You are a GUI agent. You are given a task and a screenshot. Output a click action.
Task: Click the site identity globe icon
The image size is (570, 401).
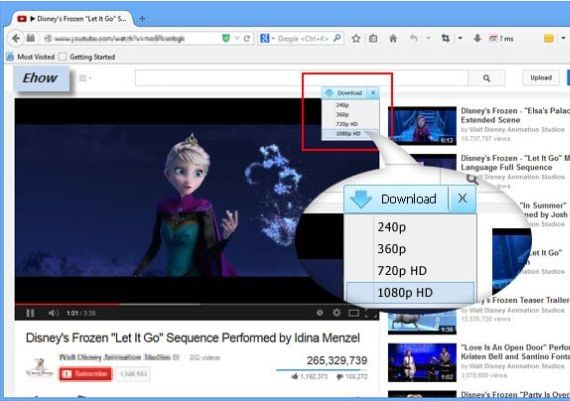(x=48, y=39)
